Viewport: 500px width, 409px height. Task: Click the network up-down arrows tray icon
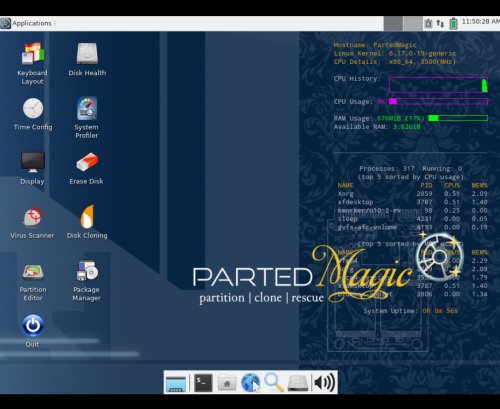pyautogui.click(x=440, y=24)
